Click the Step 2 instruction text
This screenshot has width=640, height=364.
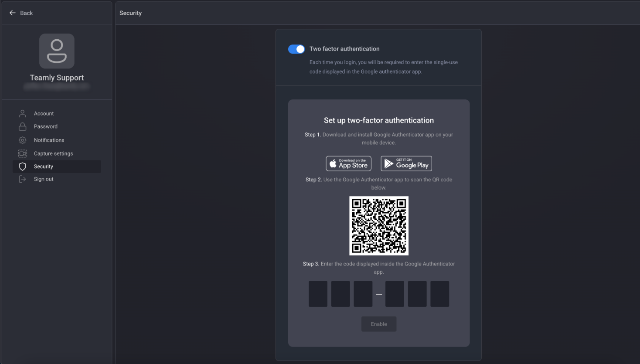tap(379, 184)
